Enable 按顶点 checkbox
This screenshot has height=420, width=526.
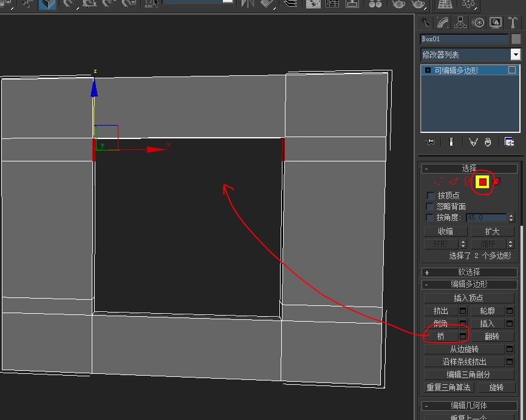pos(431,195)
